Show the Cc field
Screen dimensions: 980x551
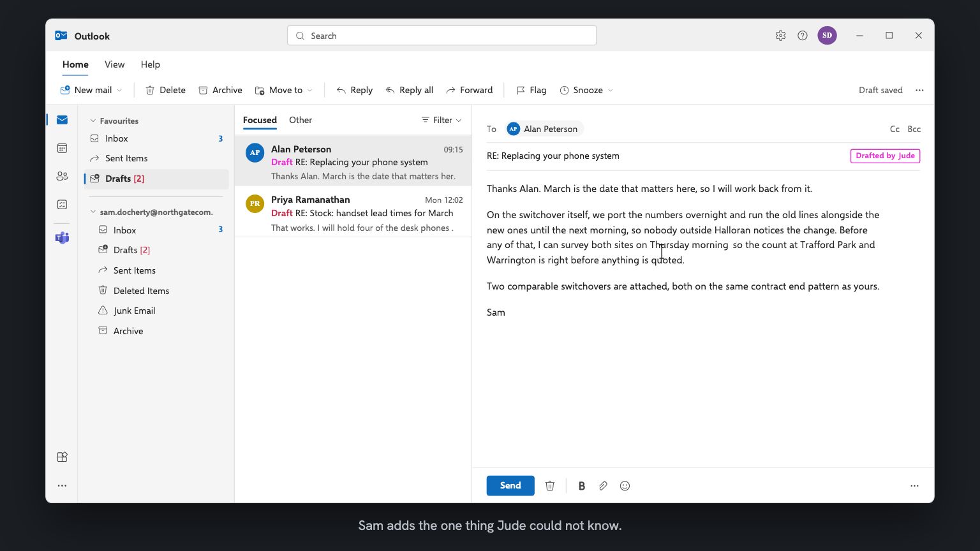coord(895,129)
